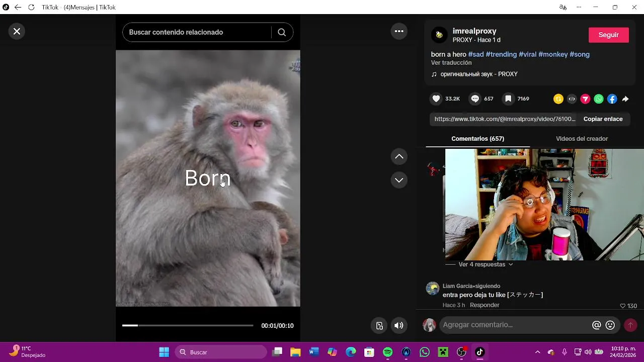Click the search magnifier in related content bar
Viewport: 644px width, 362px height.
(x=282, y=32)
